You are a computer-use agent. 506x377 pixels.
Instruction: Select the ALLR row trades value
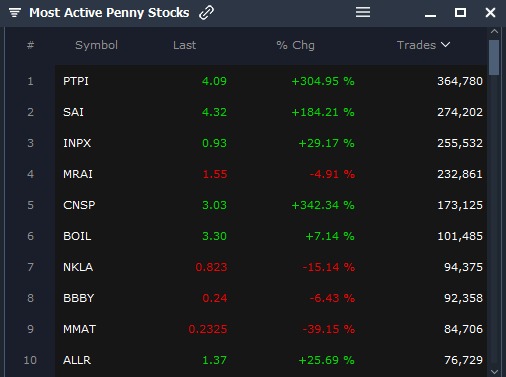[463, 360]
